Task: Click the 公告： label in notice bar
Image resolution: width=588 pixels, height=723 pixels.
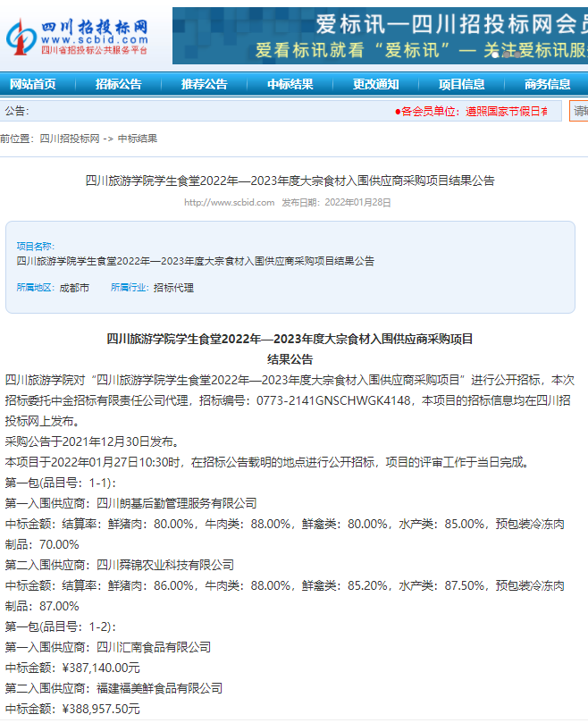Action: tap(17, 111)
